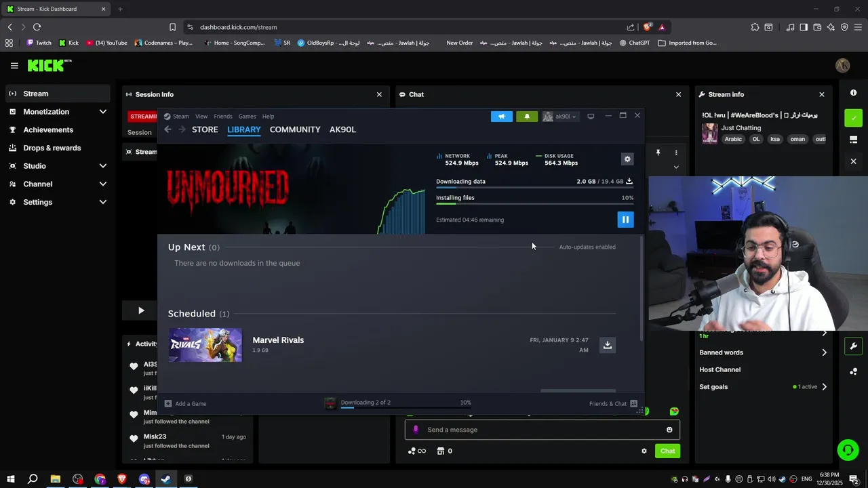This screenshot has width=868, height=488.
Task: Open Banned words settings
Action: [763, 352]
